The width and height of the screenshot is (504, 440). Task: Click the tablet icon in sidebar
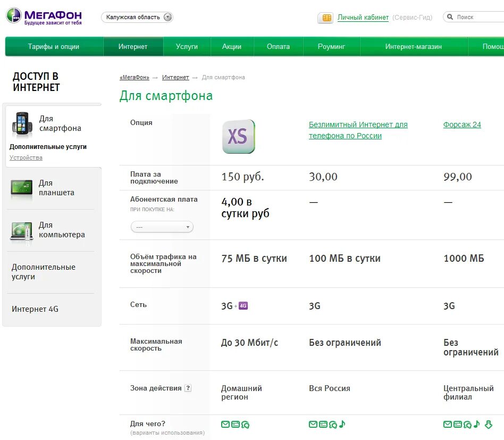click(x=22, y=188)
